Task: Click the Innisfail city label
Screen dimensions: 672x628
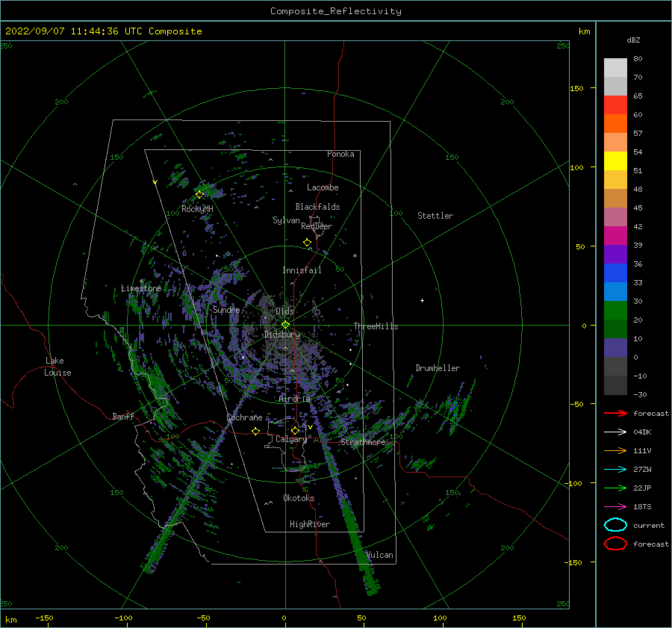Action: pyautogui.click(x=302, y=270)
